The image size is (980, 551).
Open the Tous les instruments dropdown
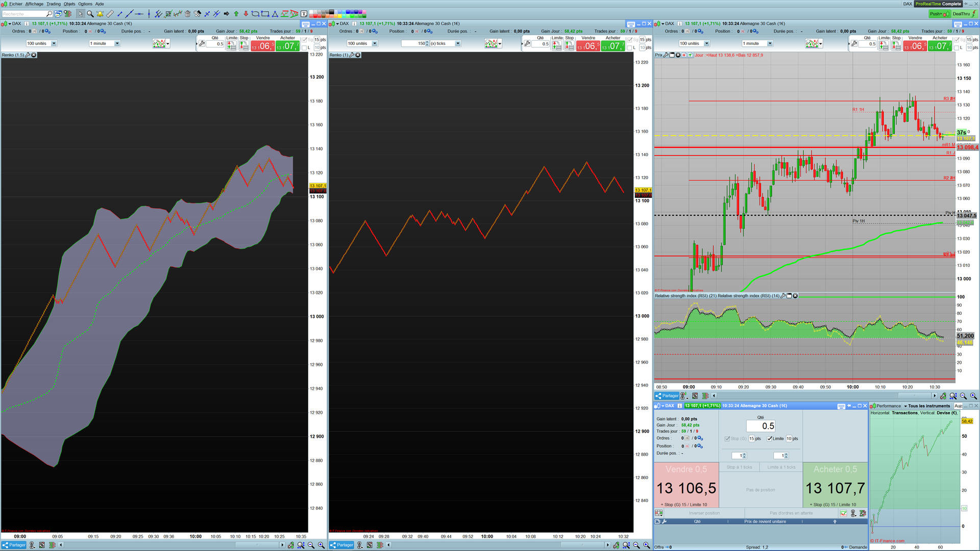[x=928, y=406]
